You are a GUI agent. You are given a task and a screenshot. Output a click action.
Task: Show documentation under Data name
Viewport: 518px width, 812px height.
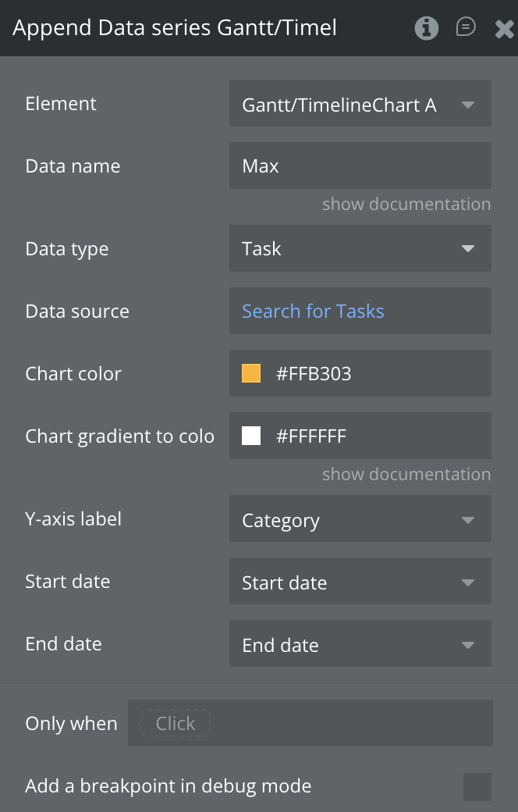(x=406, y=204)
